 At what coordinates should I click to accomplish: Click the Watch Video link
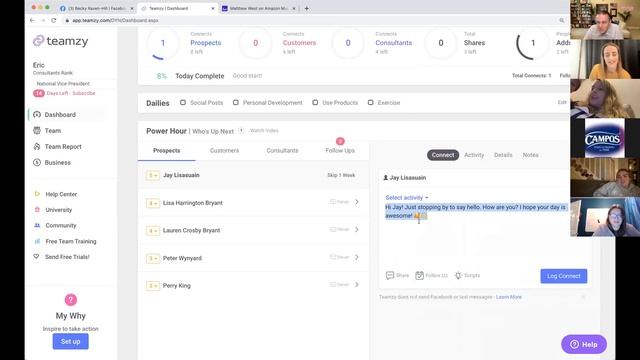pyautogui.click(x=264, y=131)
